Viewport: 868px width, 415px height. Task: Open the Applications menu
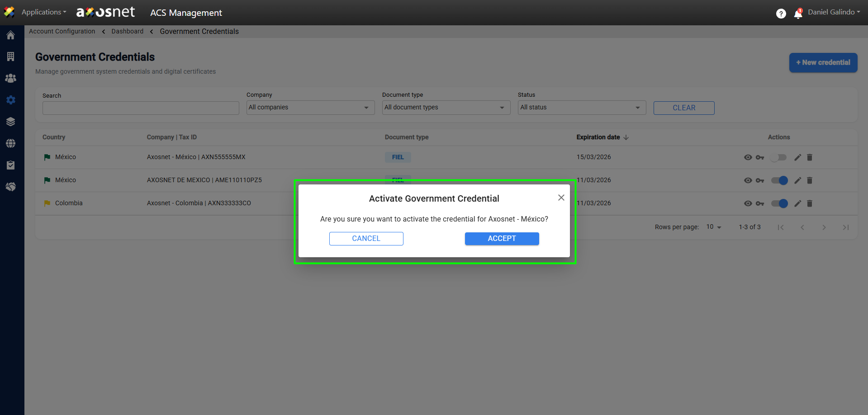click(x=43, y=12)
